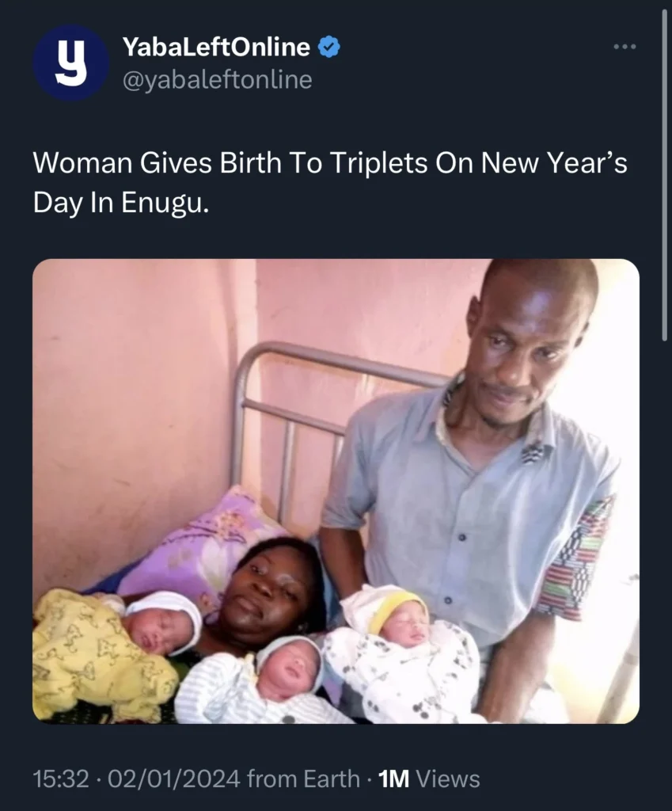Image resolution: width=672 pixels, height=811 pixels.
Task: Click the blue verified badge
Action: pyautogui.click(x=329, y=48)
